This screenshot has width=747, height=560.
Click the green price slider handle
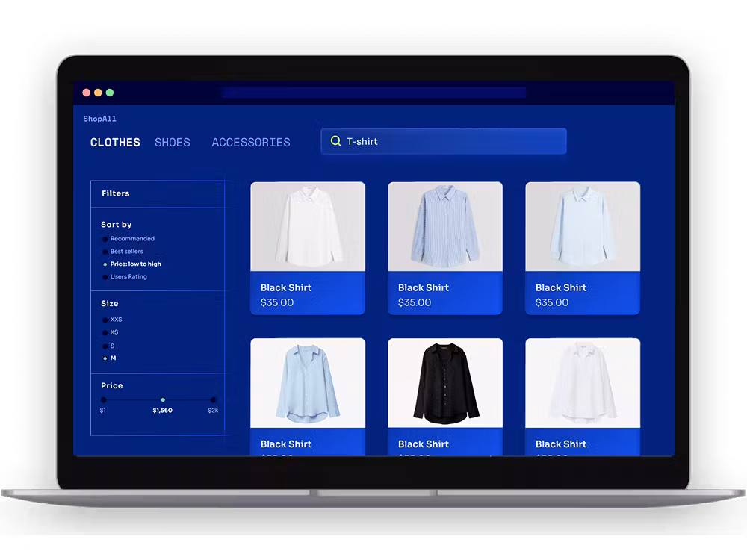pos(163,400)
